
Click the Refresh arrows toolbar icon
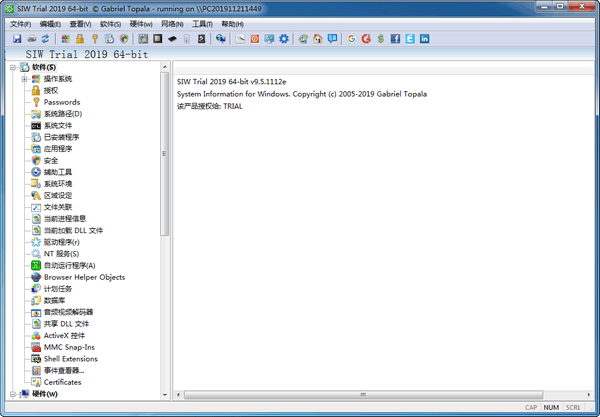[x=45, y=38]
